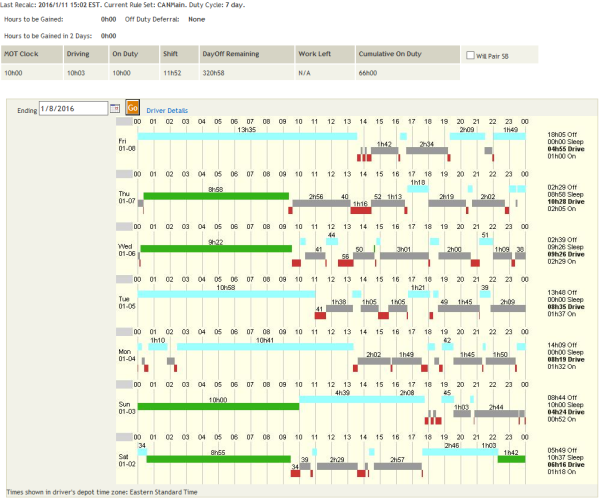This screenshot has height=498, width=600.
Task: Select the 8h55 green sleep bar on Saturday
Action: tap(217, 458)
